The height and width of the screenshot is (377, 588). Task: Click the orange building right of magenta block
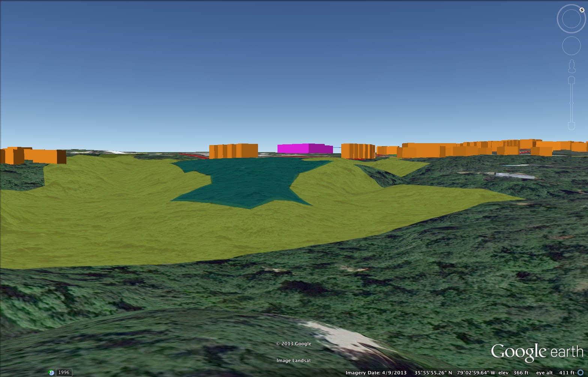[358, 151]
